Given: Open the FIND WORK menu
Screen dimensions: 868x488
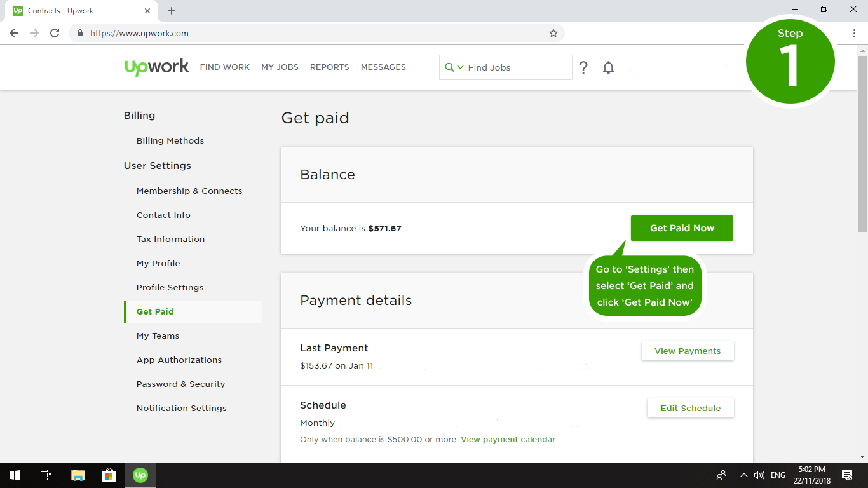Looking at the screenshot, I should coord(224,67).
